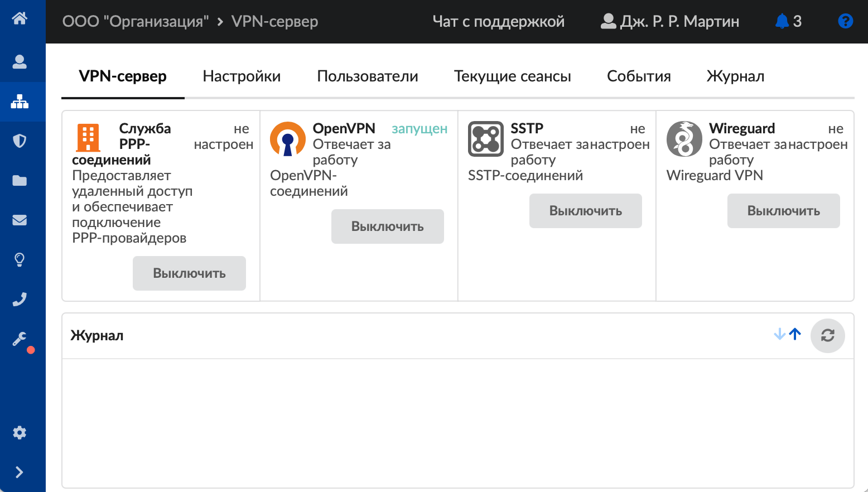
Task: Open the shield security sidebar icon
Action: [20, 141]
